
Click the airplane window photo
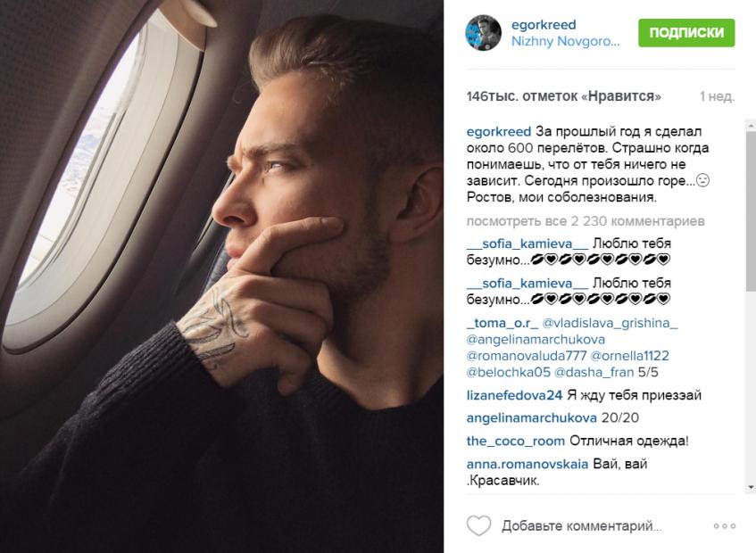pyautogui.click(x=221, y=276)
